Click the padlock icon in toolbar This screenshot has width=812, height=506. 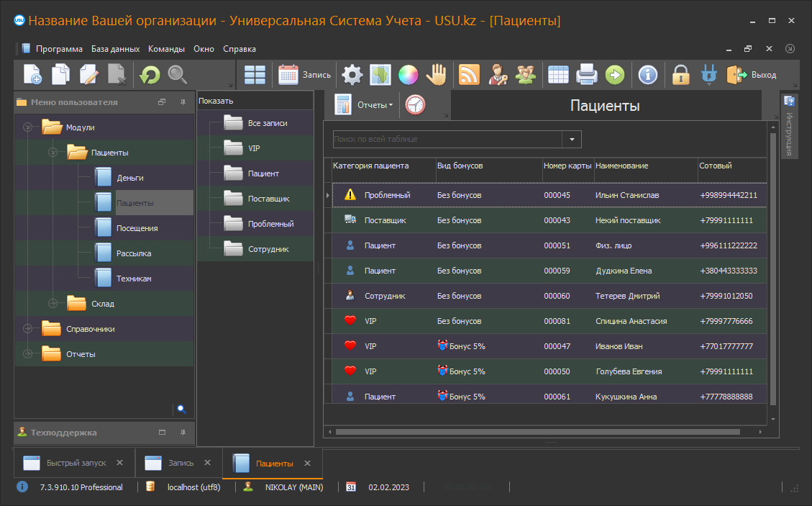681,75
